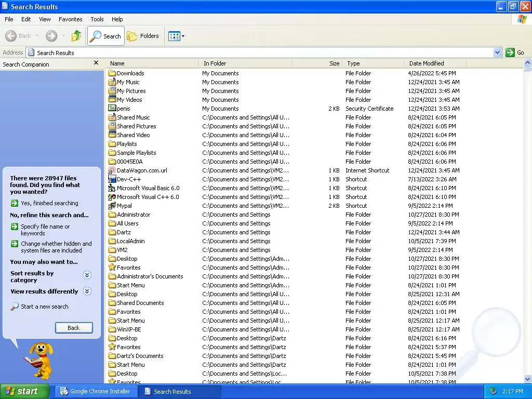Screen dimensions: 532x399
Task: Open the Folders pane toolbar button
Action: (143, 36)
